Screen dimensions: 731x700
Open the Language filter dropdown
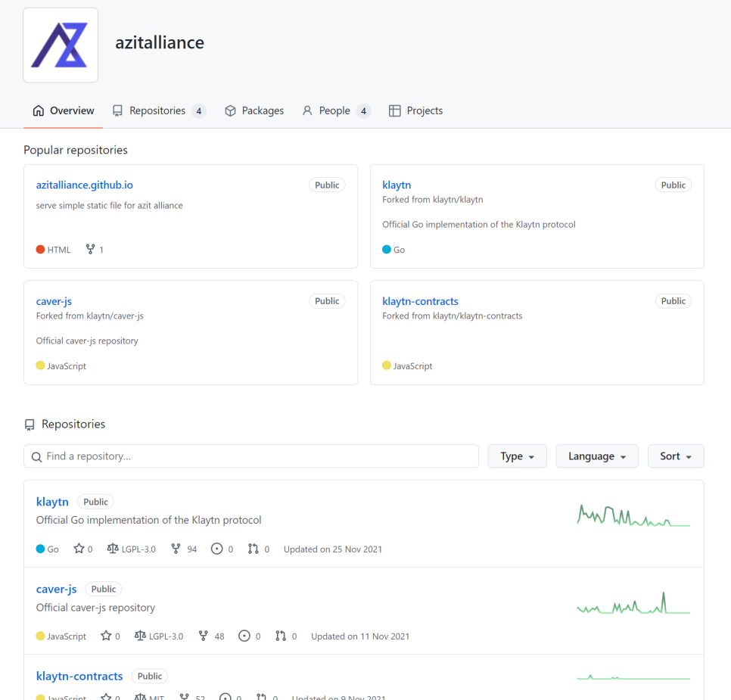click(597, 456)
